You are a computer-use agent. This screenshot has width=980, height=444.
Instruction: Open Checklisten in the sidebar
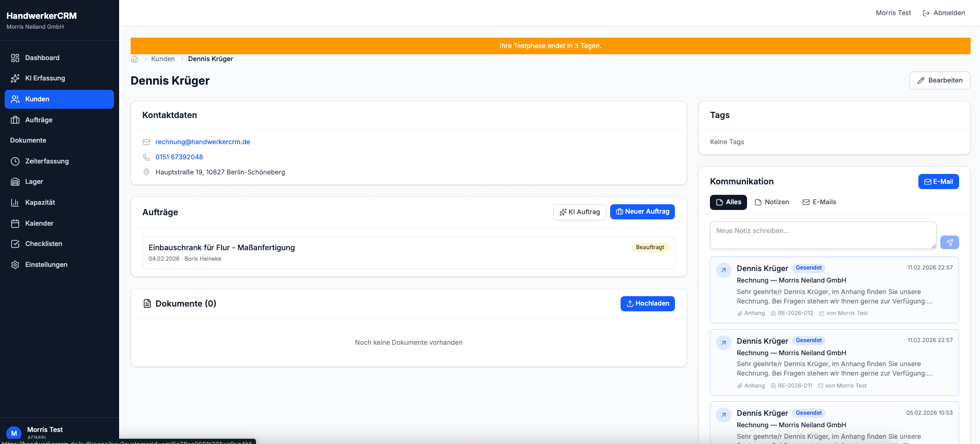tap(43, 244)
